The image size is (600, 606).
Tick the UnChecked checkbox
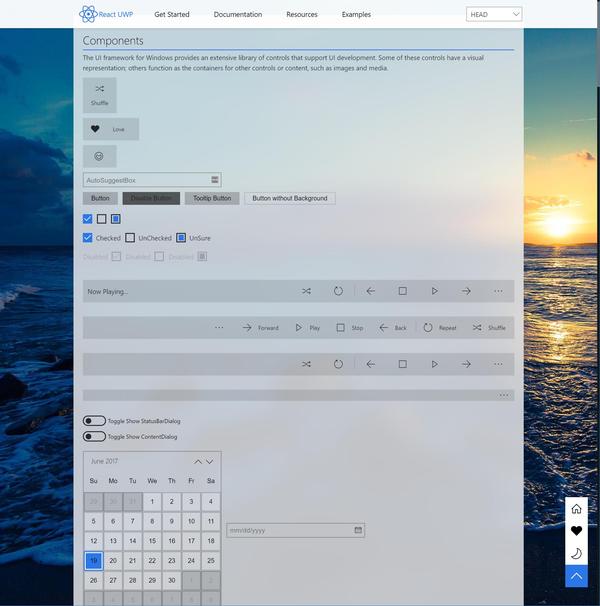(130, 238)
